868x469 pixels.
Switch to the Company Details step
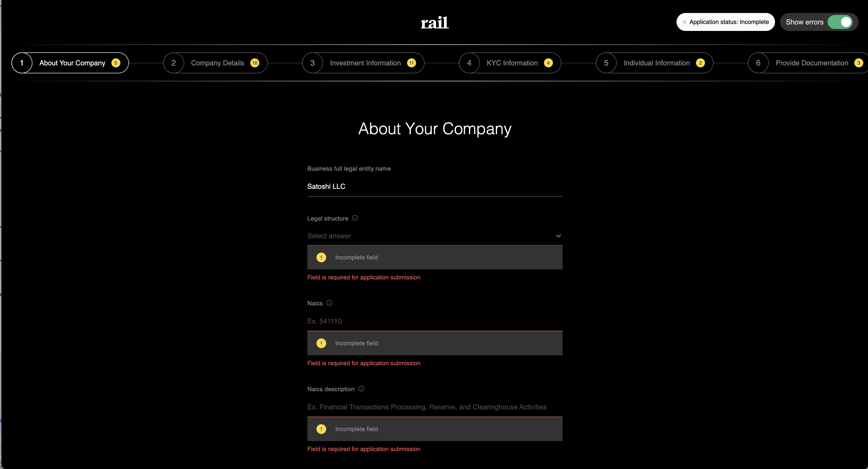(218, 63)
